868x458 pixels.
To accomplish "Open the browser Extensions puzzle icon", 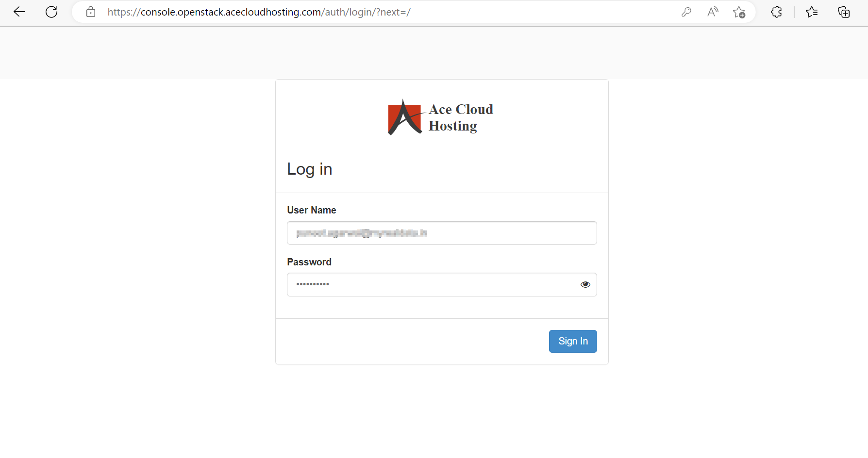I will pyautogui.click(x=776, y=12).
